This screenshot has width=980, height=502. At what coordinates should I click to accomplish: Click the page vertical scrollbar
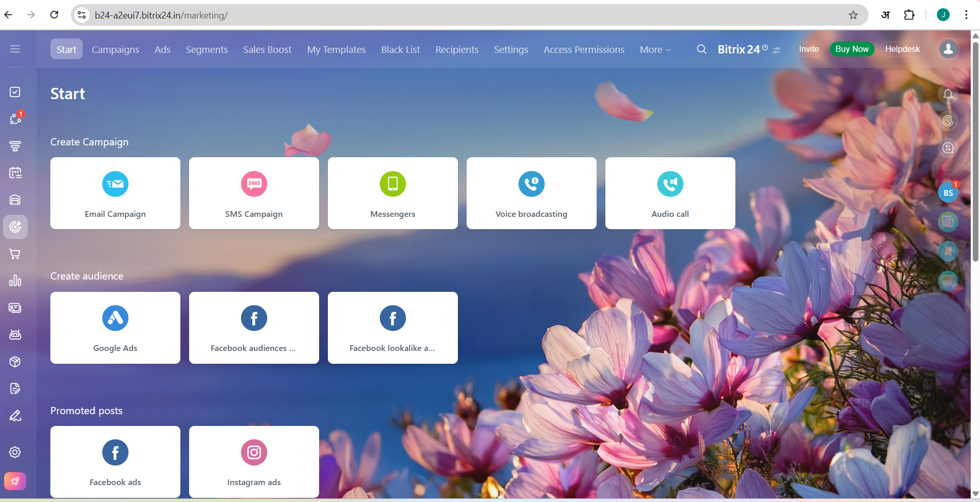point(975,154)
